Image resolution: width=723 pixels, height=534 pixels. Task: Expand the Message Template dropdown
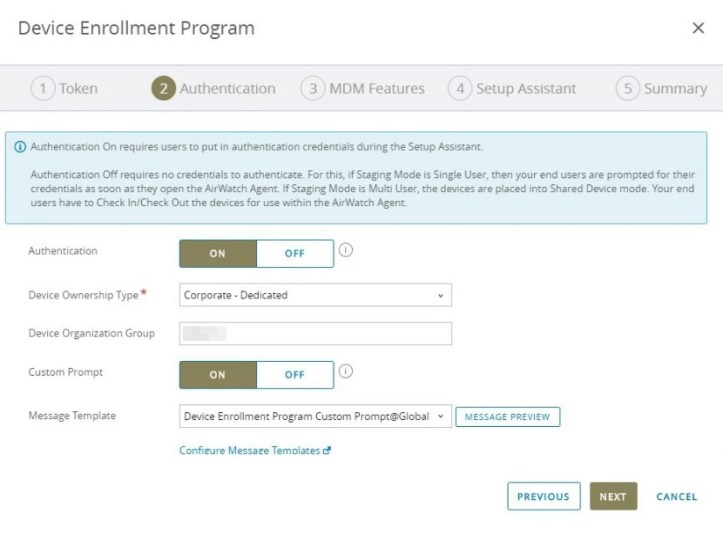click(x=315, y=416)
